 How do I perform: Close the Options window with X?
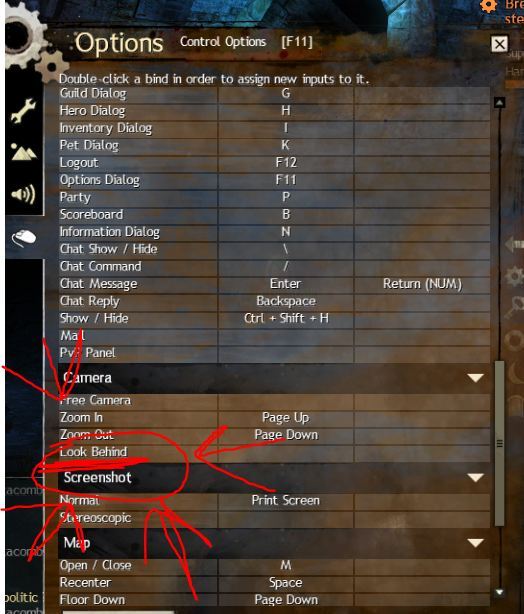point(499,44)
